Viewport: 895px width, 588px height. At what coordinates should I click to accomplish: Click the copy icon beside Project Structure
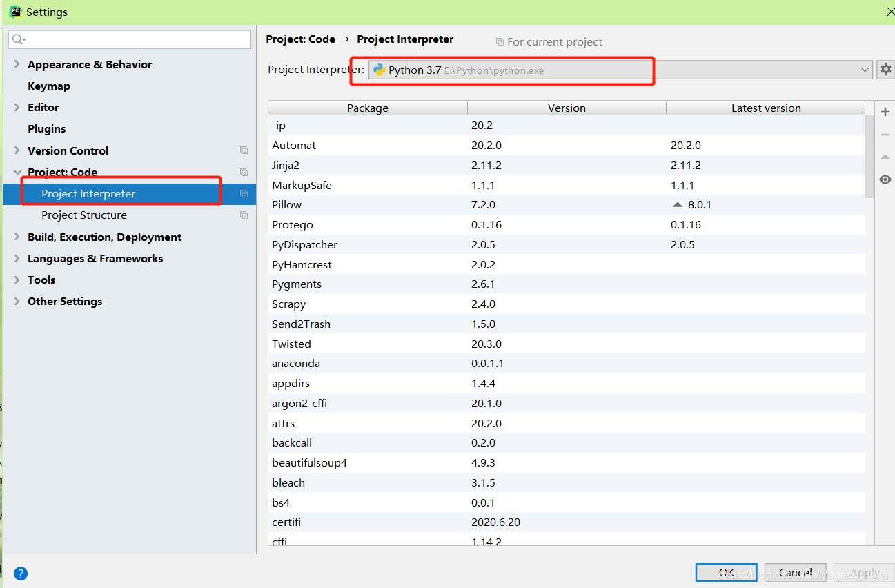[244, 215]
